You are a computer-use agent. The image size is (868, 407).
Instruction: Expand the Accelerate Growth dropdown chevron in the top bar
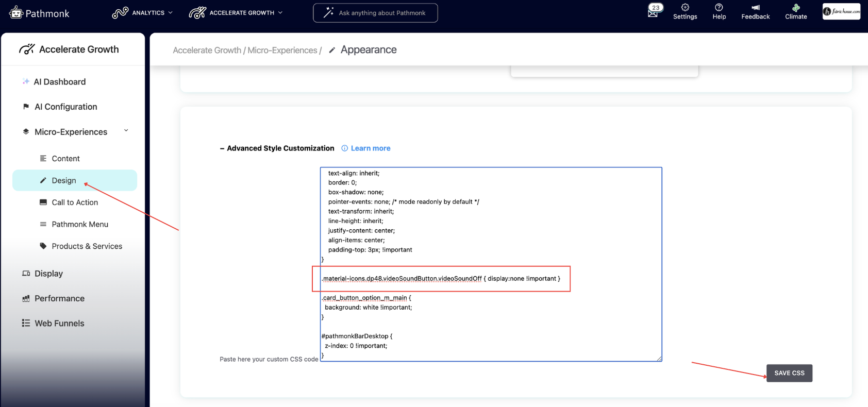click(x=280, y=12)
